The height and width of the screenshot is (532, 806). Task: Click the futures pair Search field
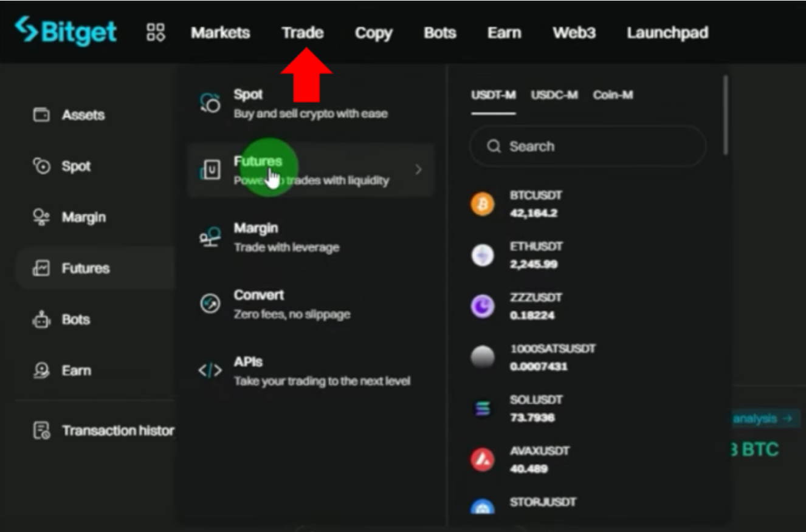pyautogui.click(x=588, y=146)
